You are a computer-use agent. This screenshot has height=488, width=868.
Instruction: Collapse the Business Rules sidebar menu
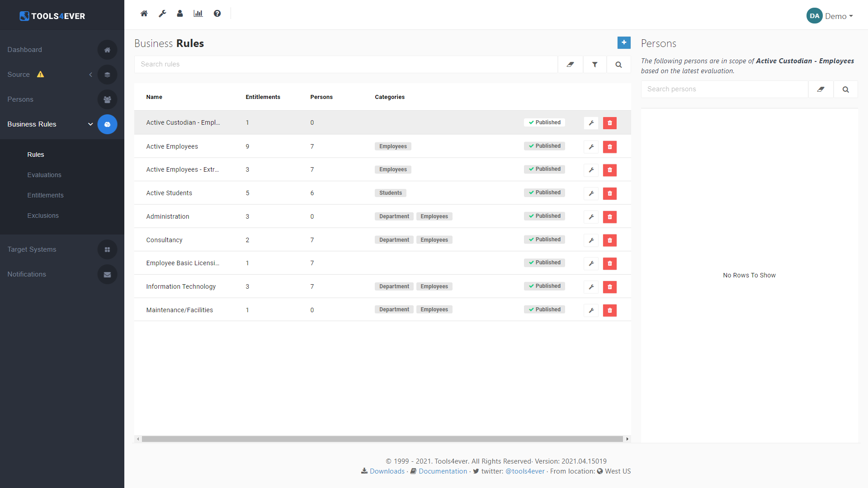pyautogui.click(x=90, y=124)
